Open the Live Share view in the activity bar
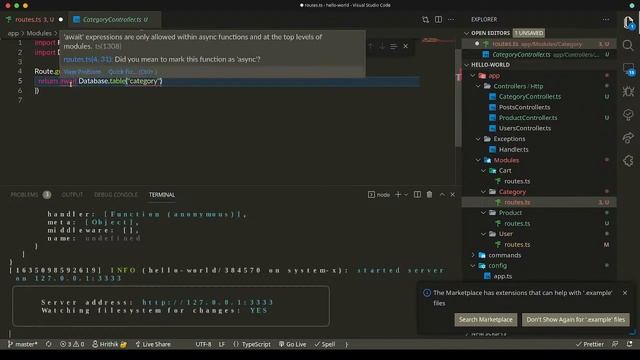This screenshot has height=360, width=640. [628, 138]
